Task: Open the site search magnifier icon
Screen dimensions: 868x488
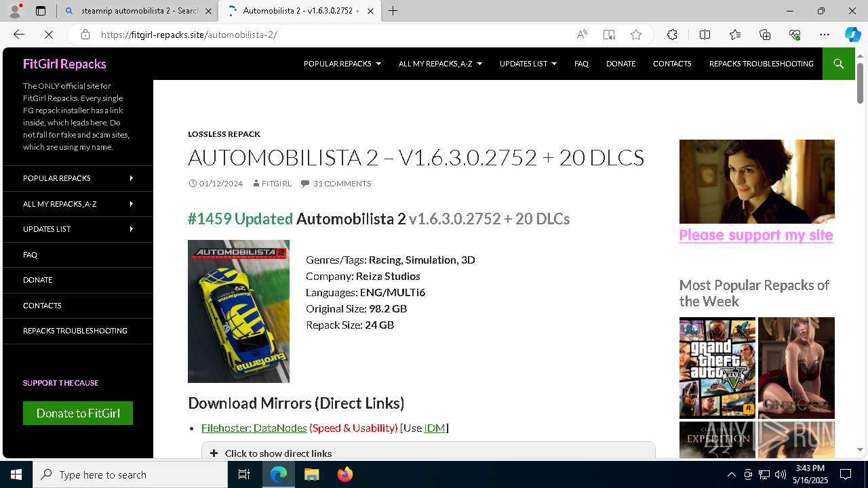Action: click(839, 64)
